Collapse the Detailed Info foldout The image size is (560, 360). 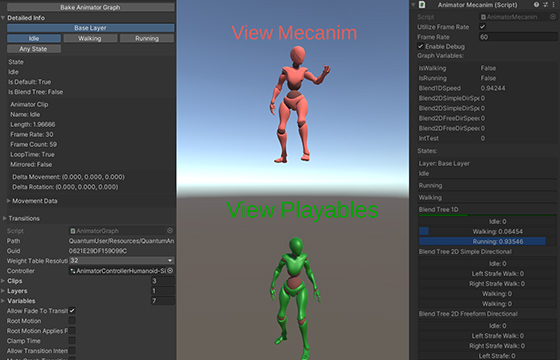(x=3, y=18)
